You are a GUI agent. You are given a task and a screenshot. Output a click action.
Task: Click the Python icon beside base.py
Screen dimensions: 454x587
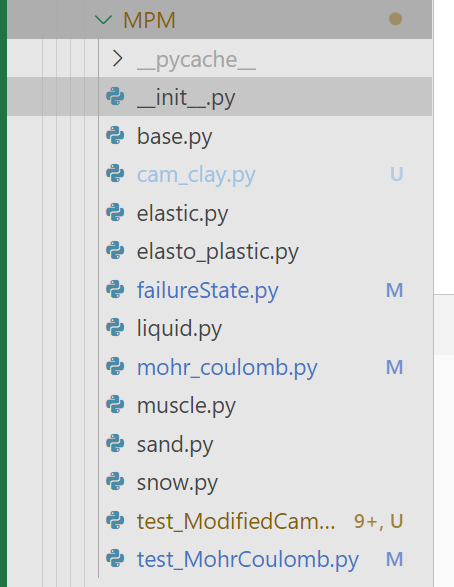tap(115, 136)
